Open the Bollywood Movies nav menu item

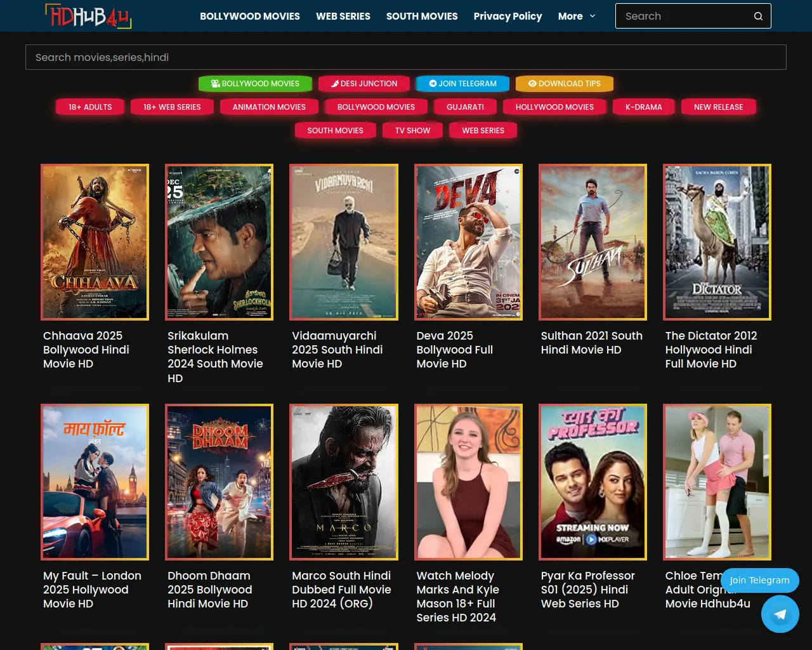tap(250, 17)
